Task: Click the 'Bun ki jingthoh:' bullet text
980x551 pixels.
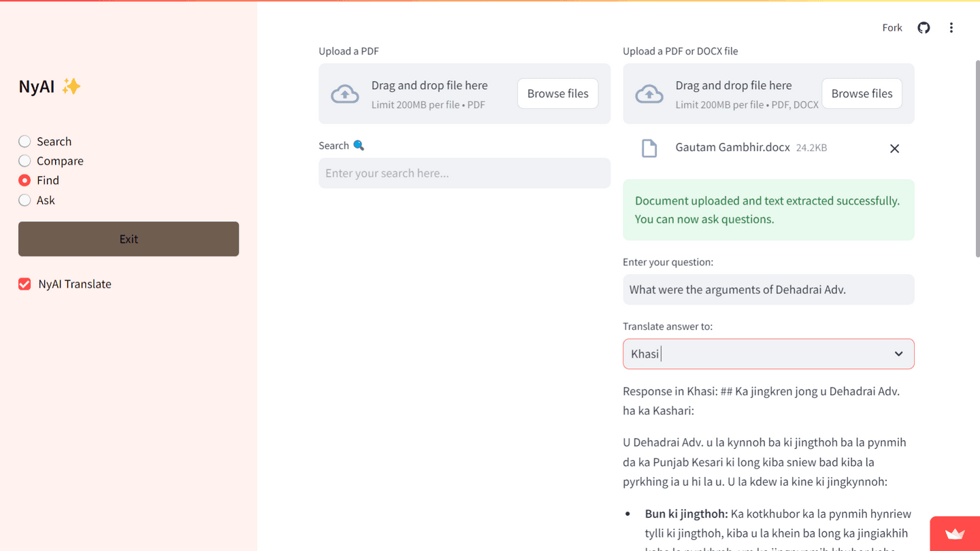Action: (687, 514)
